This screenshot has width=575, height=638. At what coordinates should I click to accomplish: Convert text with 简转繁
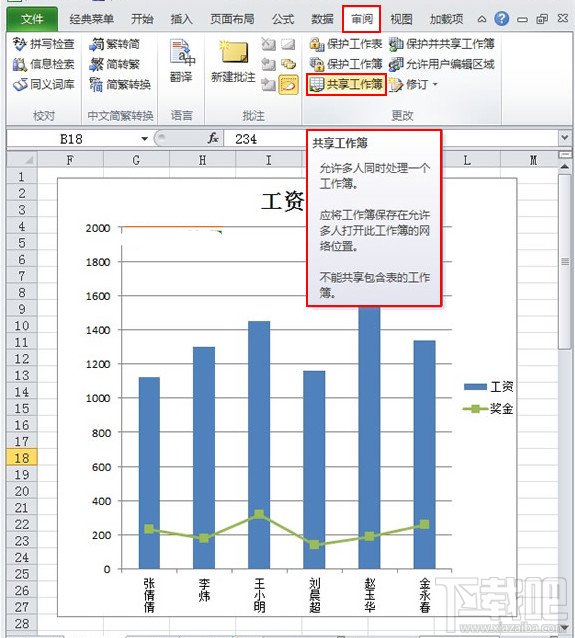[x=115, y=64]
